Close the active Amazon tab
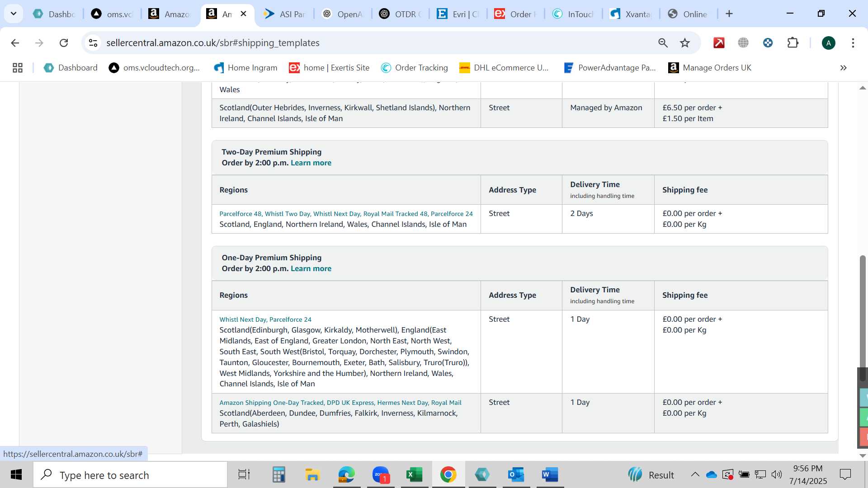The image size is (868, 488). pyautogui.click(x=243, y=14)
